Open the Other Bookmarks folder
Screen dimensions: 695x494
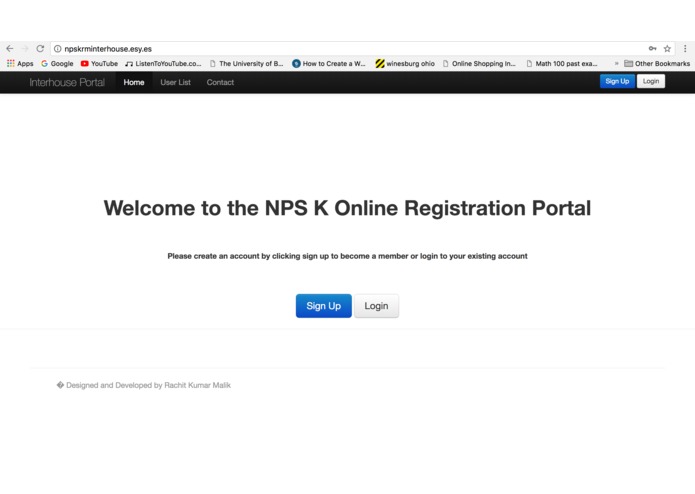coord(657,64)
